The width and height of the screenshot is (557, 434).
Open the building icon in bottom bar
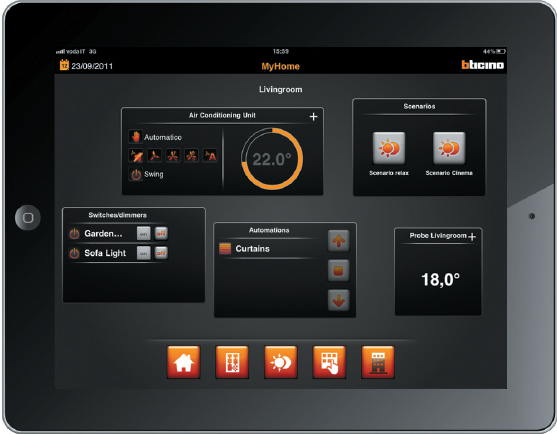tap(378, 362)
